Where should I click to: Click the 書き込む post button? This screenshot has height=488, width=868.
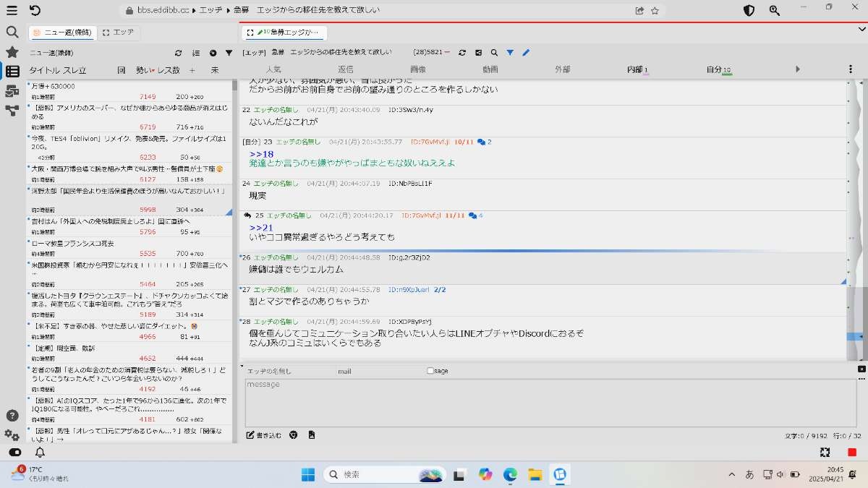[x=264, y=435]
